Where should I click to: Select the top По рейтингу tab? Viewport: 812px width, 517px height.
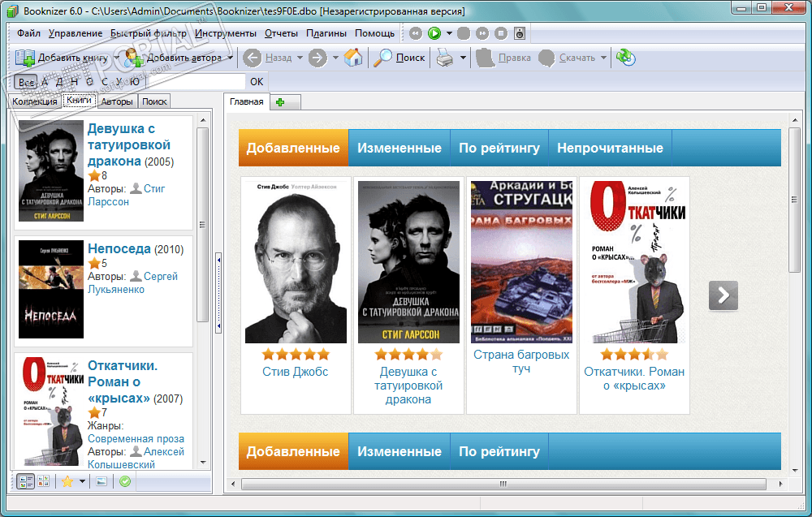(x=499, y=148)
